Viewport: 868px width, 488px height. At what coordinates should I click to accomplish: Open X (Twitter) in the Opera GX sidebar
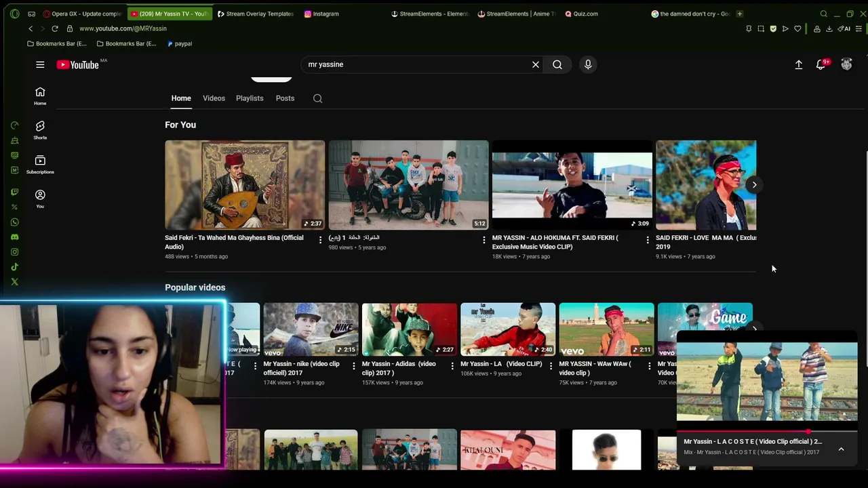click(14, 282)
